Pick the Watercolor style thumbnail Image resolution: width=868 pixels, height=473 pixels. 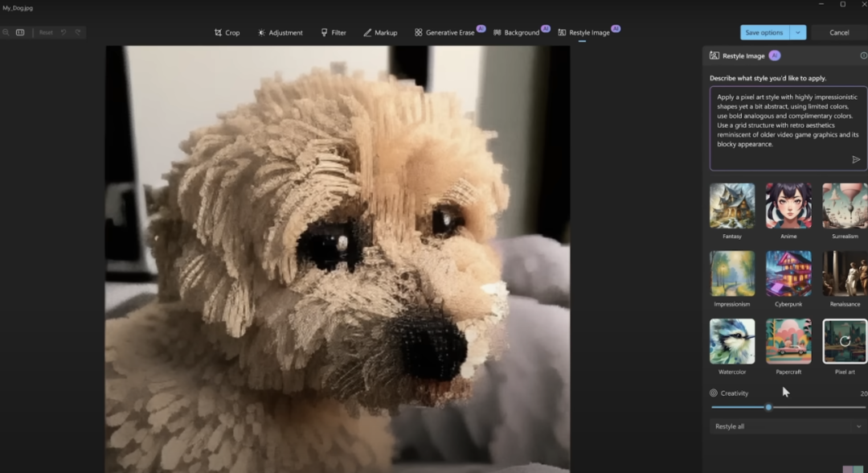point(732,341)
